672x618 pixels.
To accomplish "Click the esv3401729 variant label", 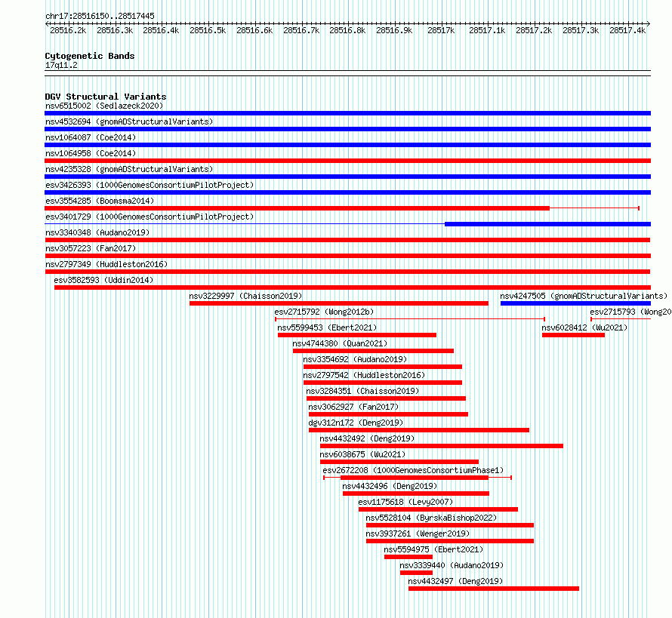I will (x=150, y=217).
